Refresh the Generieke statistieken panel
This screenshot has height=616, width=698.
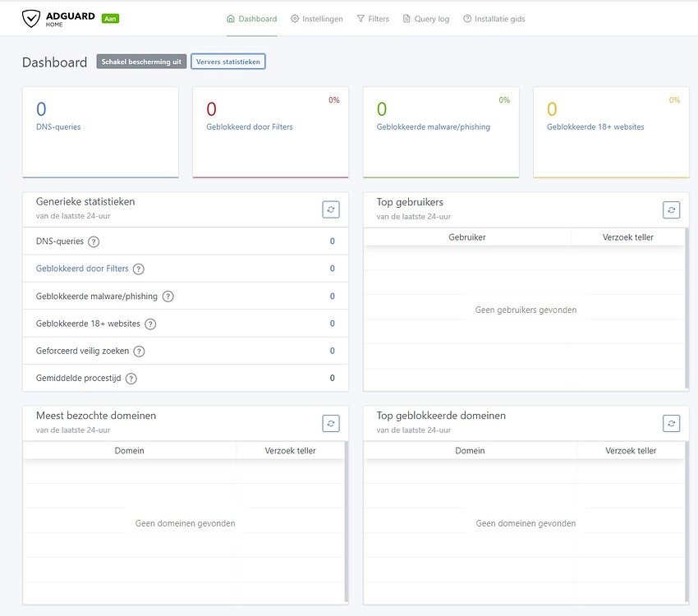click(331, 209)
